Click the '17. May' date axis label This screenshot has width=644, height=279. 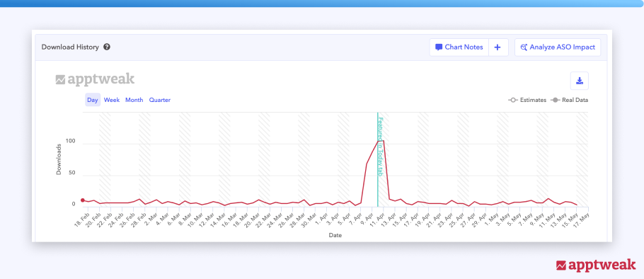582,219
